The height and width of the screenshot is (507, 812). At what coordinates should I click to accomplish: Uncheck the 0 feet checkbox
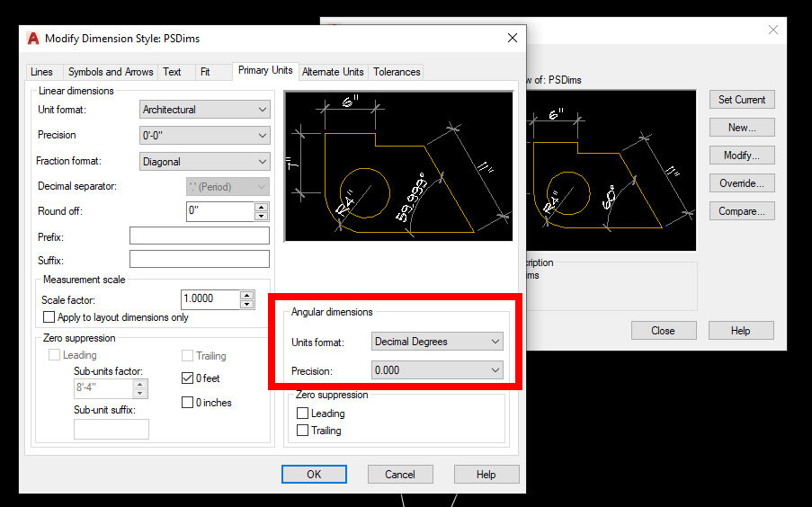tap(187, 378)
